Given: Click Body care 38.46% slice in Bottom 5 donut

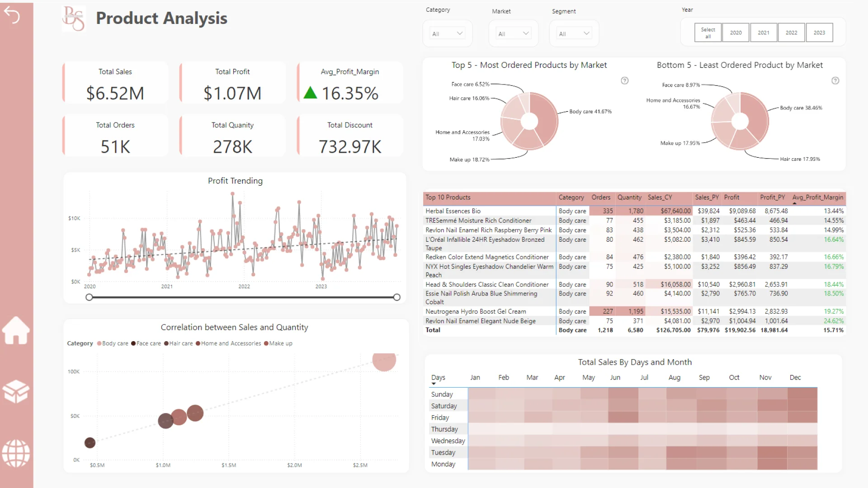Looking at the screenshot, I should (x=757, y=118).
